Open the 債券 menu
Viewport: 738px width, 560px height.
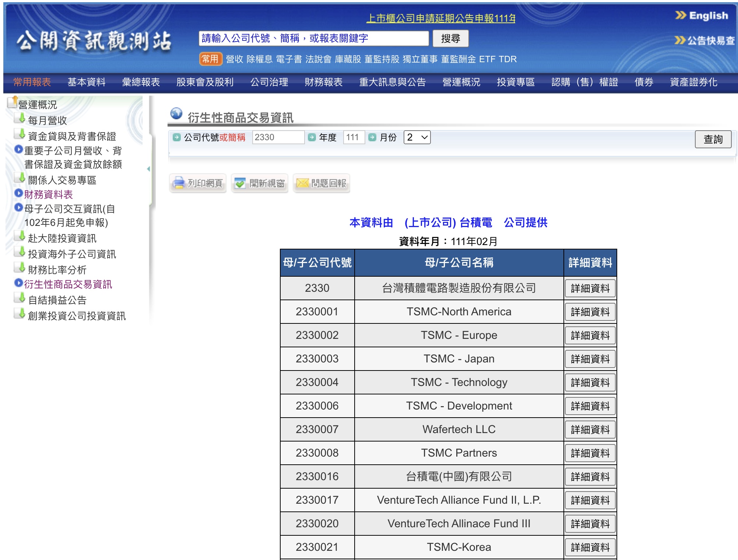[x=644, y=82]
